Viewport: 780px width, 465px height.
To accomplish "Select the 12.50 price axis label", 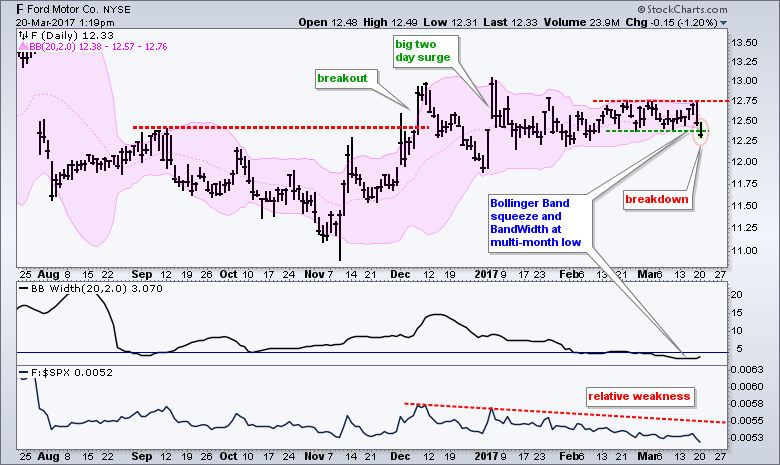I will 744,121.
